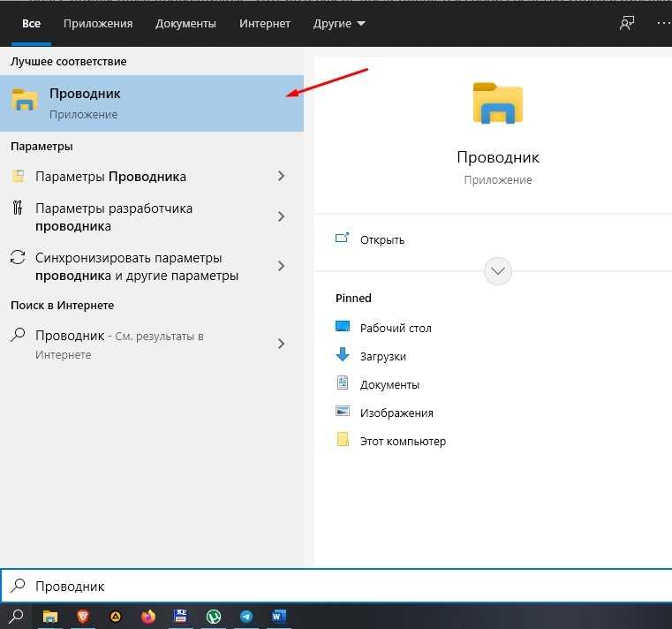Open uTorrent from the taskbar
The image size is (672, 629).
point(214,617)
